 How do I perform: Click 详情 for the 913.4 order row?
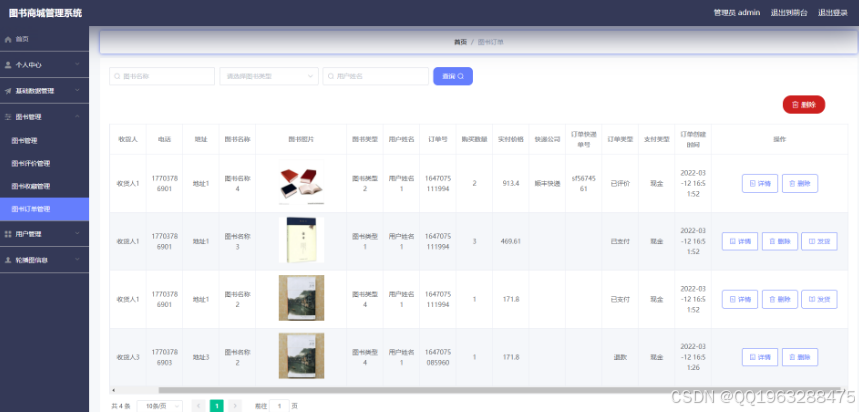coord(760,184)
